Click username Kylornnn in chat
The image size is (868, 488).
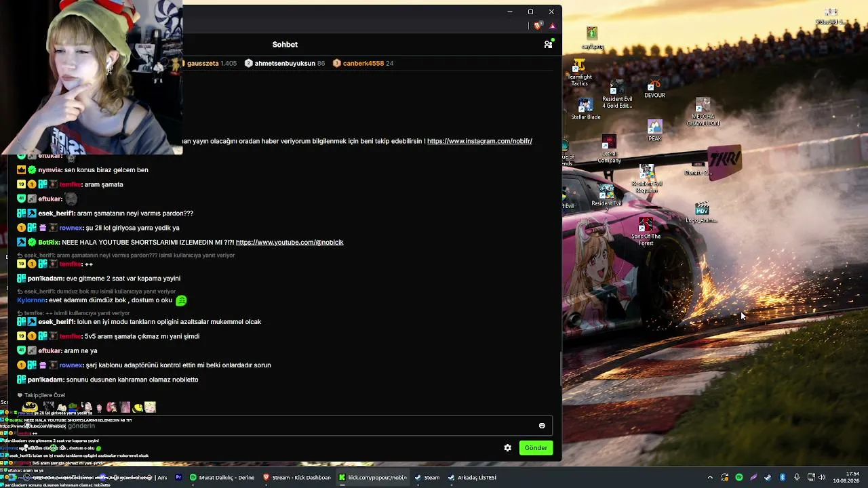pos(32,300)
